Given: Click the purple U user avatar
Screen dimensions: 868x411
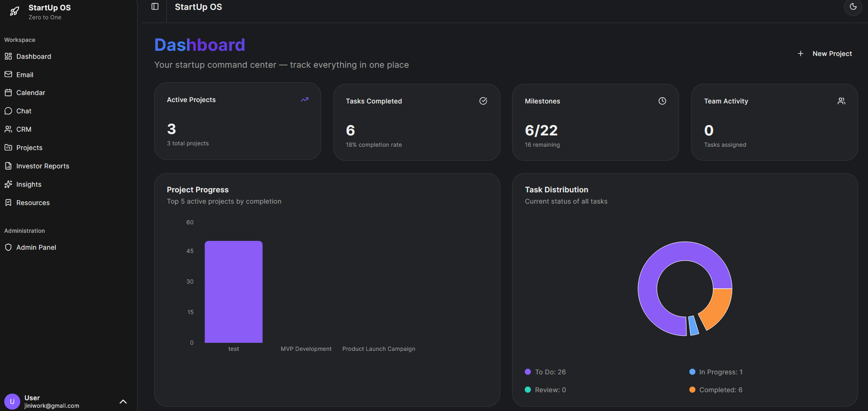Looking at the screenshot, I should [x=12, y=402].
